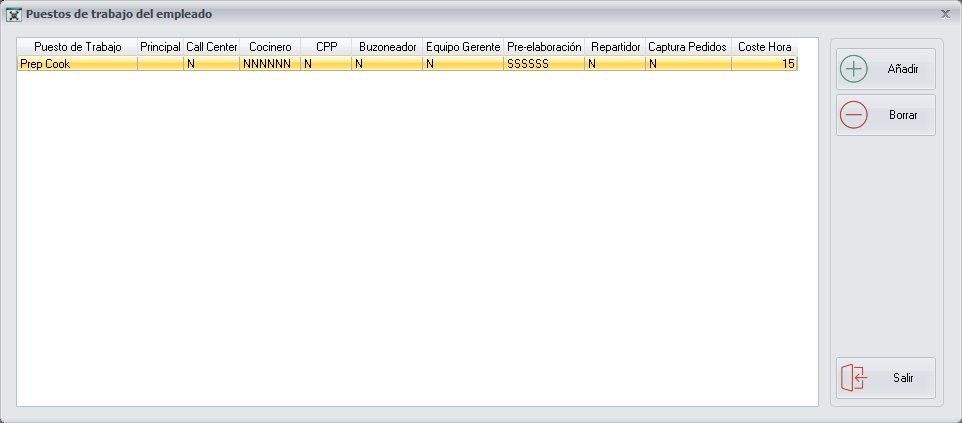
Task: Close the Puestos de trabajo window
Action: point(945,14)
